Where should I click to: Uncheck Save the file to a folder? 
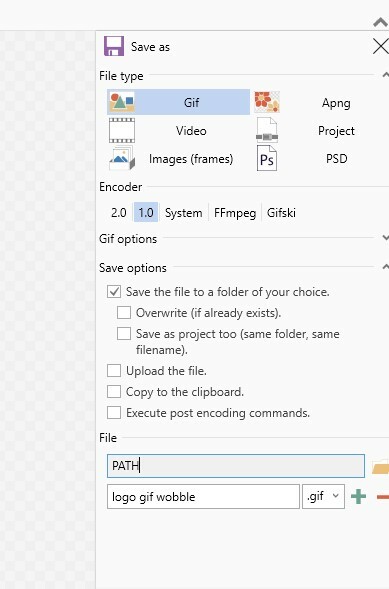114,291
